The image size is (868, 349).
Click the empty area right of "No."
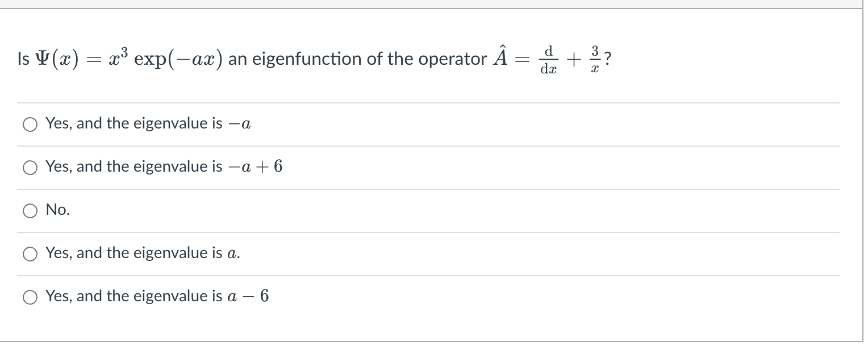coord(398,210)
